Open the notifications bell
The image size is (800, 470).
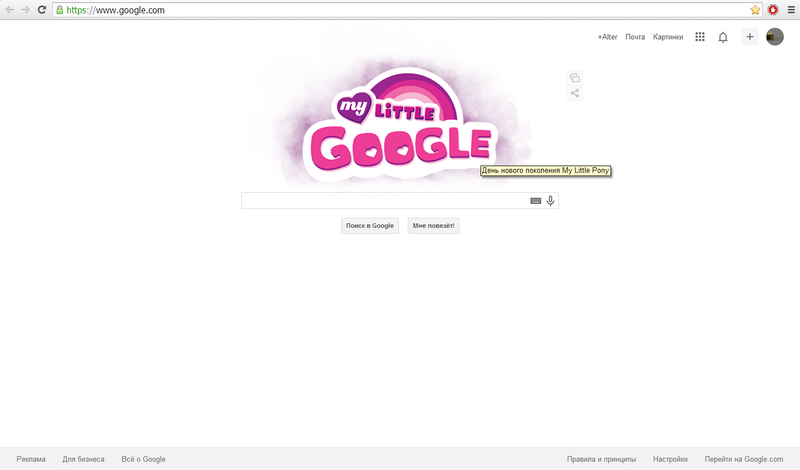(723, 37)
